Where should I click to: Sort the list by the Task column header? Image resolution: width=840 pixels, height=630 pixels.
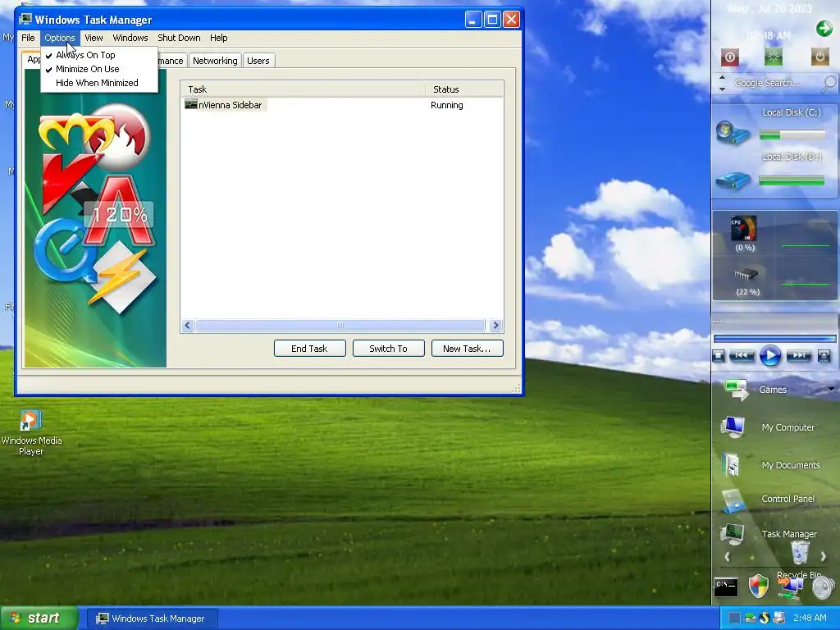pos(304,89)
